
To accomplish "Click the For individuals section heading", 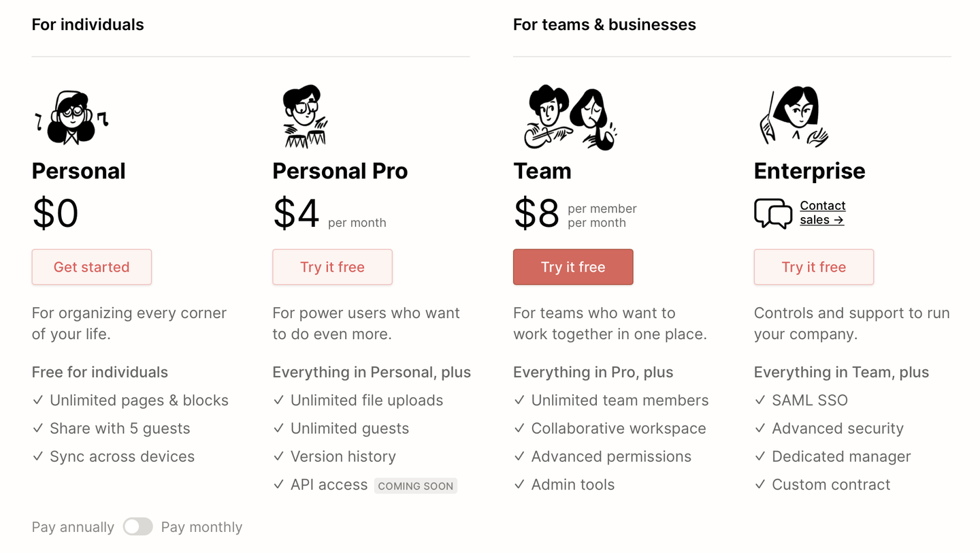I will coord(88,25).
